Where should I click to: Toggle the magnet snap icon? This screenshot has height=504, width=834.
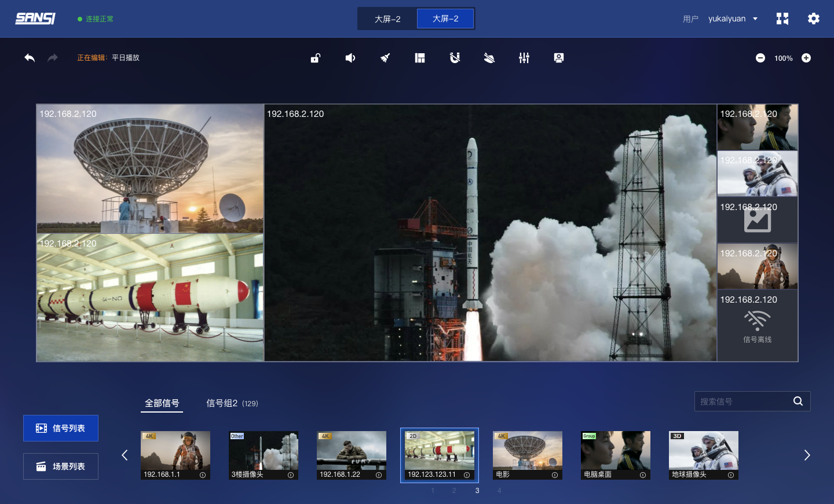(455, 58)
